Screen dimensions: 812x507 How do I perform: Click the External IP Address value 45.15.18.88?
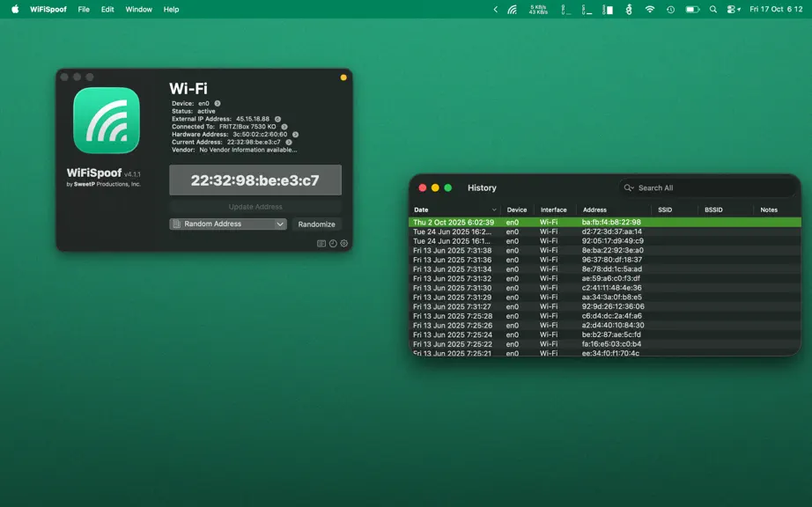(x=253, y=119)
